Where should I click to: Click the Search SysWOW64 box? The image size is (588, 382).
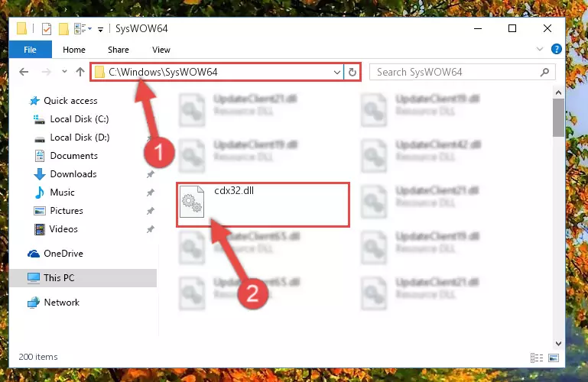tap(462, 72)
